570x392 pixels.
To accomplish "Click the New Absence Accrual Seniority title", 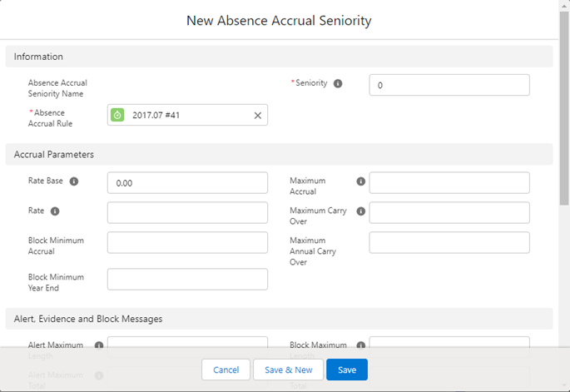I will click(279, 21).
